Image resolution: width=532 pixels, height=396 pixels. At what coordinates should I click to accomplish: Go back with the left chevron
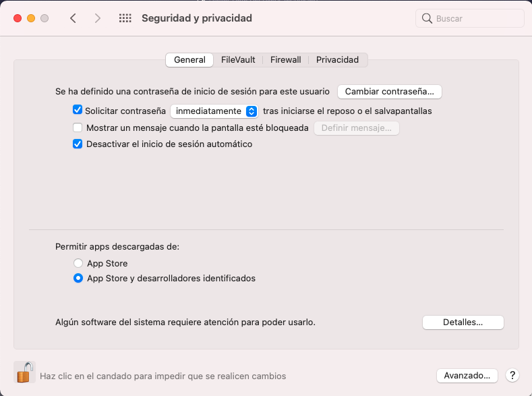coord(73,18)
